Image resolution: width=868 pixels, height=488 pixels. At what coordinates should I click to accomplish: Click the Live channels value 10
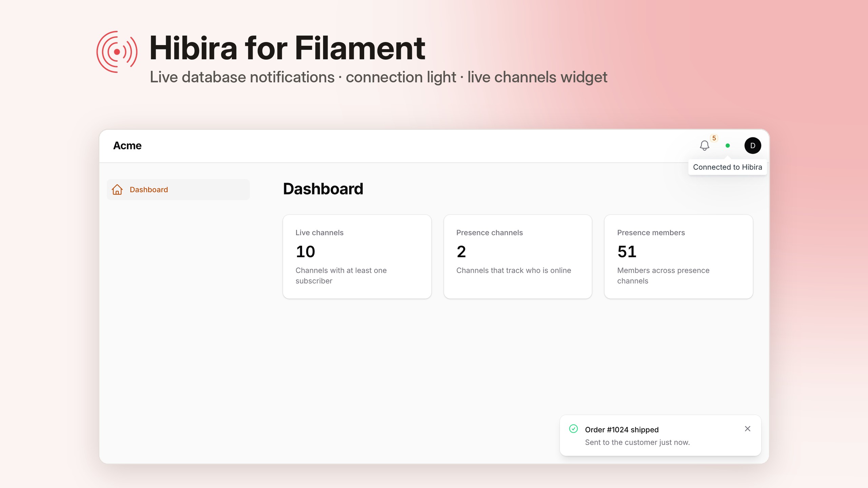305,252
